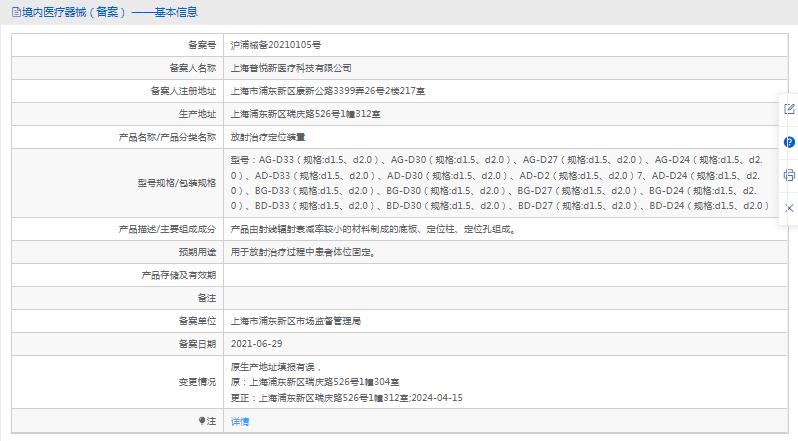
Task: Click the 备案人名称 row label
Action: tap(193, 68)
